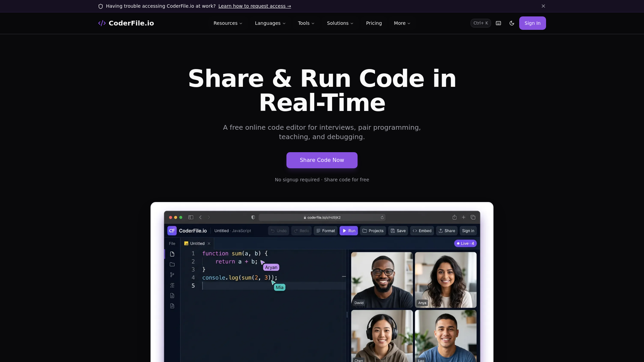Viewport: 644px width, 362px height.
Task: Click Leo's video tile
Action: 445,336
